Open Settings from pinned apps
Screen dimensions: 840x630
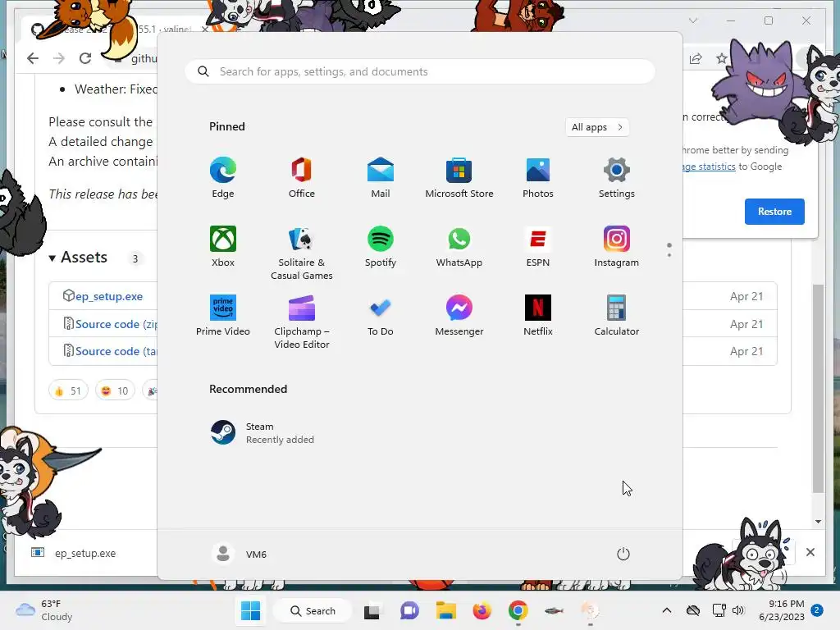click(x=617, y=178)
